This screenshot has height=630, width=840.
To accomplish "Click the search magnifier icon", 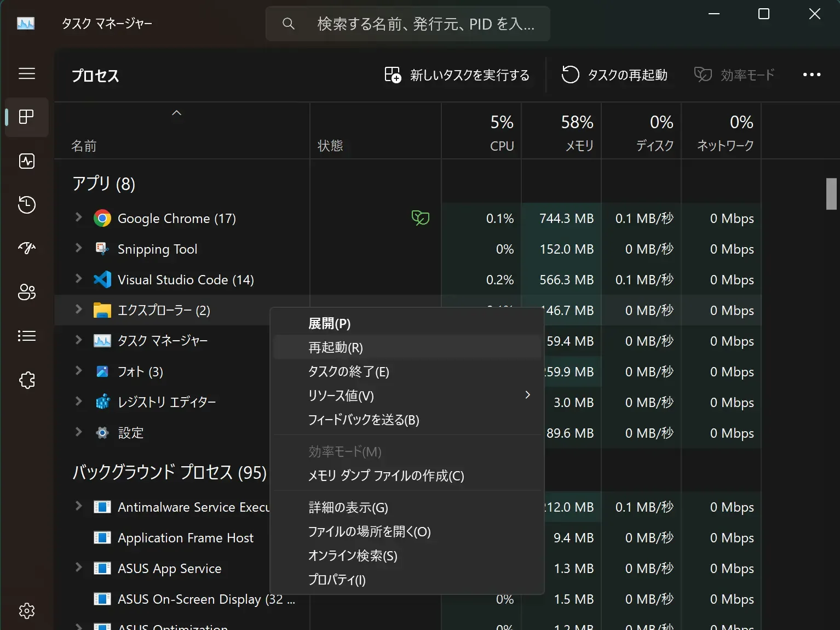I will (288, 24).
